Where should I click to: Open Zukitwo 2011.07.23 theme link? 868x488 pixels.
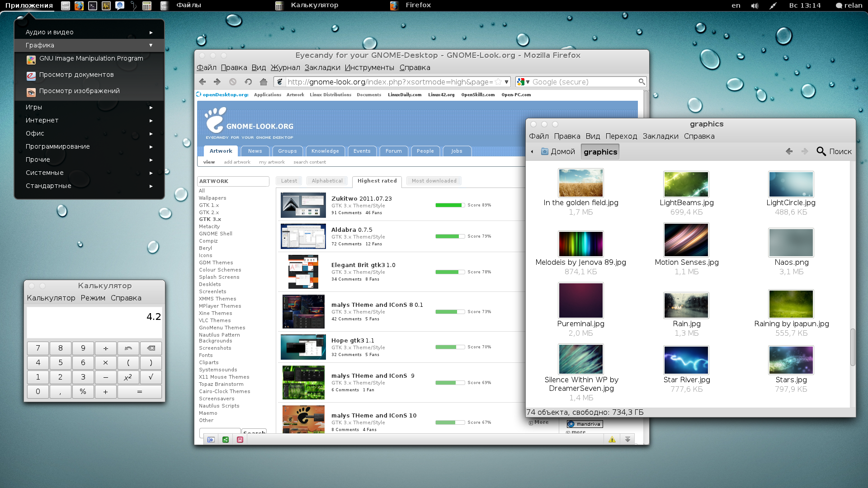(x=362, y=198)
